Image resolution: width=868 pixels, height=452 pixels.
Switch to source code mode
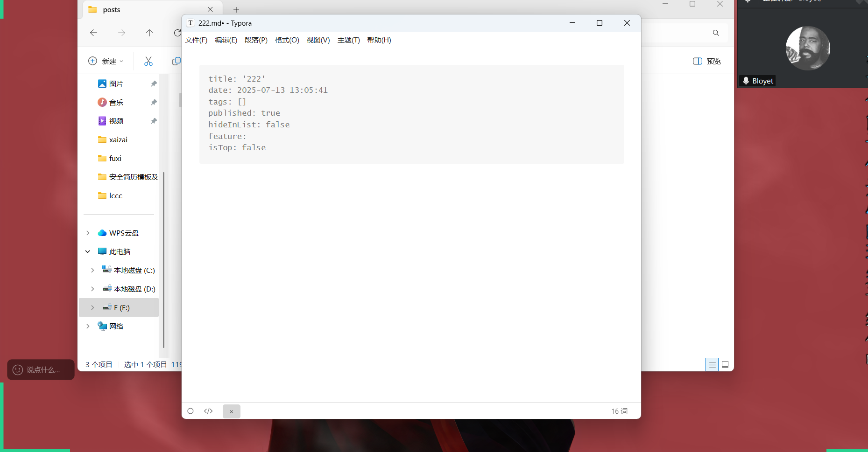(208, 411)
